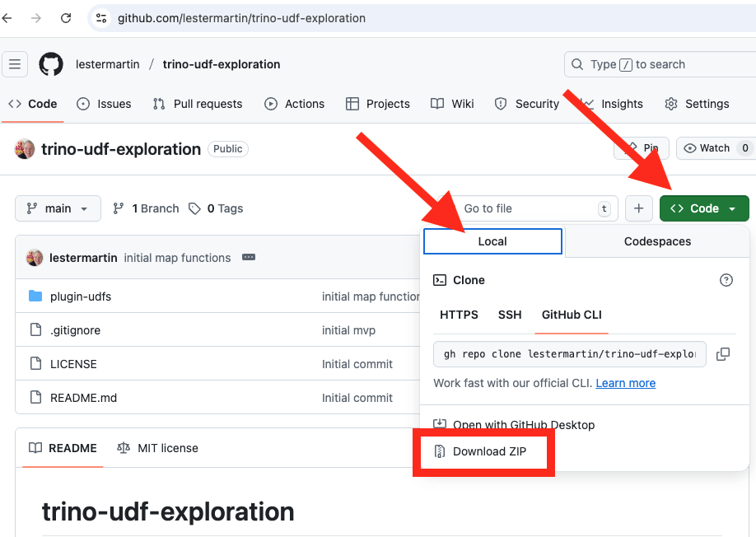Reload the page with browser refresh icon
Viewport: 756px width, 537px height.
tap(66, 17)
